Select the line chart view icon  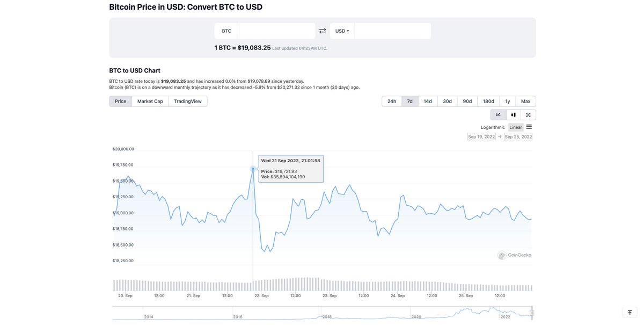[498, 114]
